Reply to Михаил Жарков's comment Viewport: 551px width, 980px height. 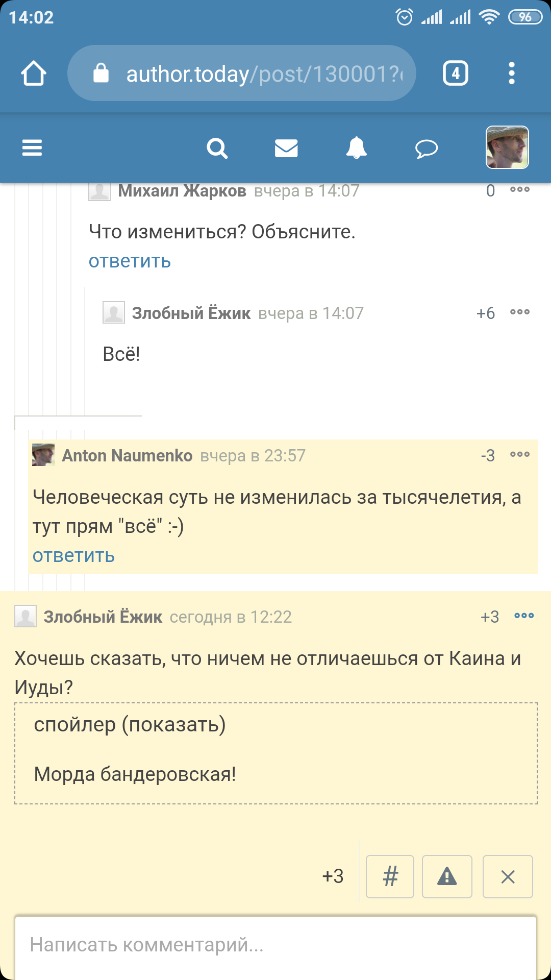click(130, 261)
